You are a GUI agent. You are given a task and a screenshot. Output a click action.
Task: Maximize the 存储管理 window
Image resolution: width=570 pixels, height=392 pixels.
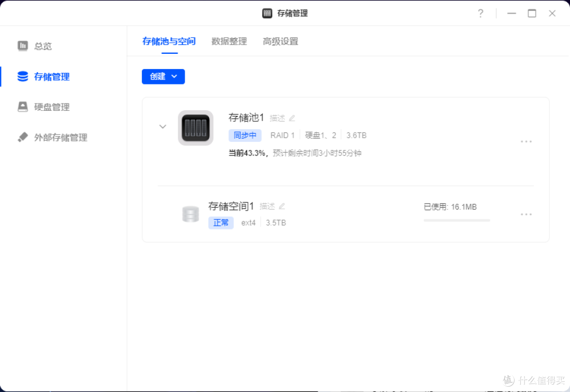(x=532, y=13)
